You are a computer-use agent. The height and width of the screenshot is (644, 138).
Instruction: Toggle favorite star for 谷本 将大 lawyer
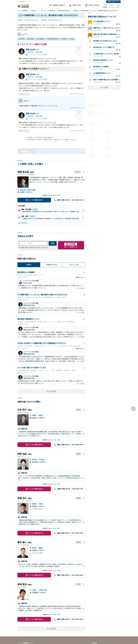click(84, 410)
